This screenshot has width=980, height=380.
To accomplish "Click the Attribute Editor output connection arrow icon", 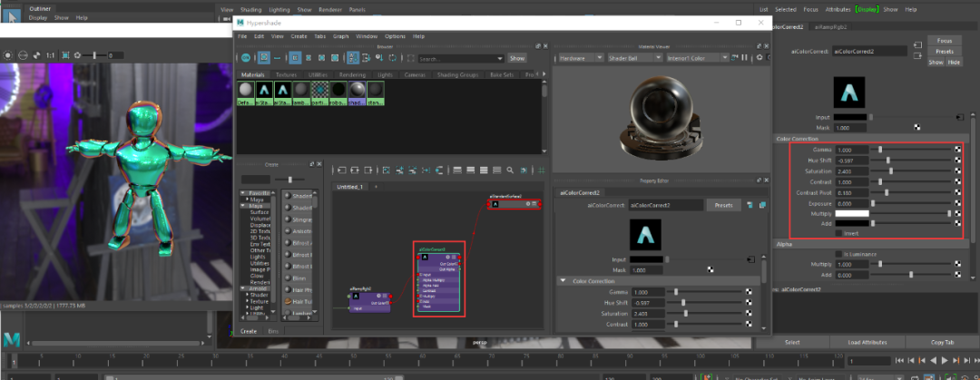I will [917, 55].
